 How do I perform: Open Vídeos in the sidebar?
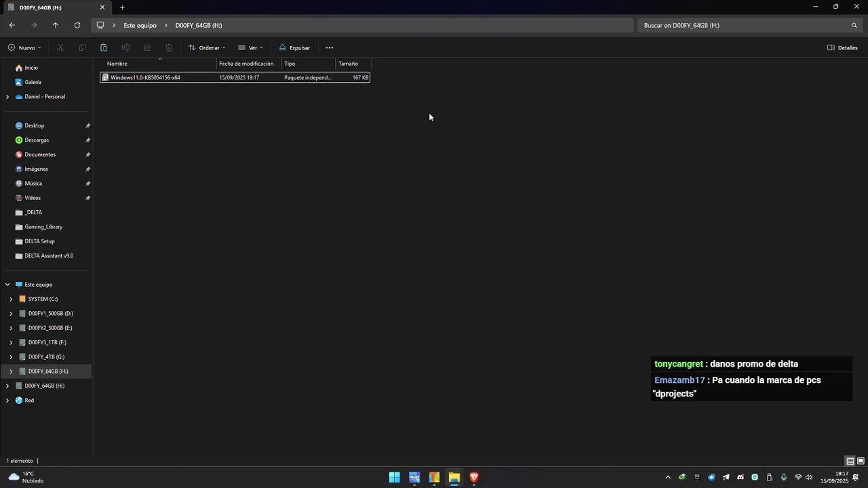tap(33, 198)
